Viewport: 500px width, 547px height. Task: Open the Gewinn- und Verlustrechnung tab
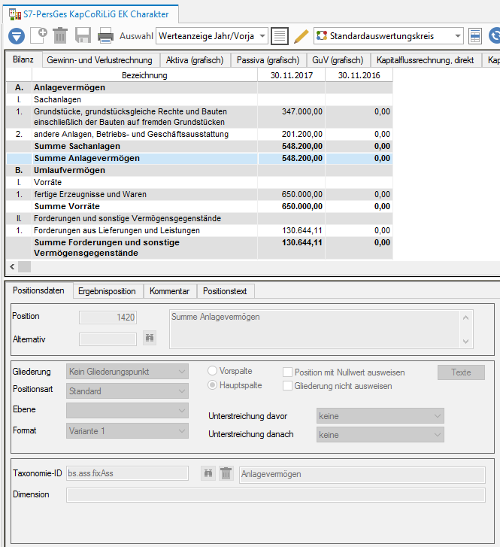click(x=99, y=60)
